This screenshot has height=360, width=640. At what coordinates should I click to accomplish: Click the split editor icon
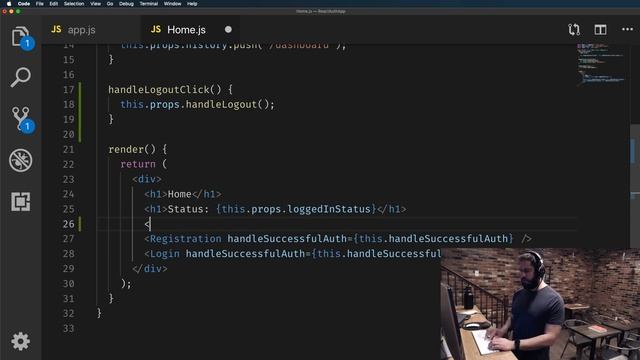[600, 29]
